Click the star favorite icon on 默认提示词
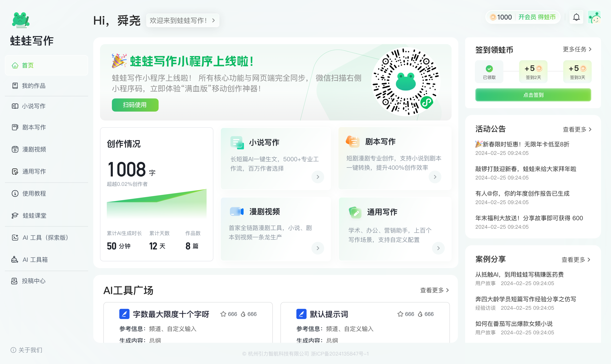 pos(400,314)
